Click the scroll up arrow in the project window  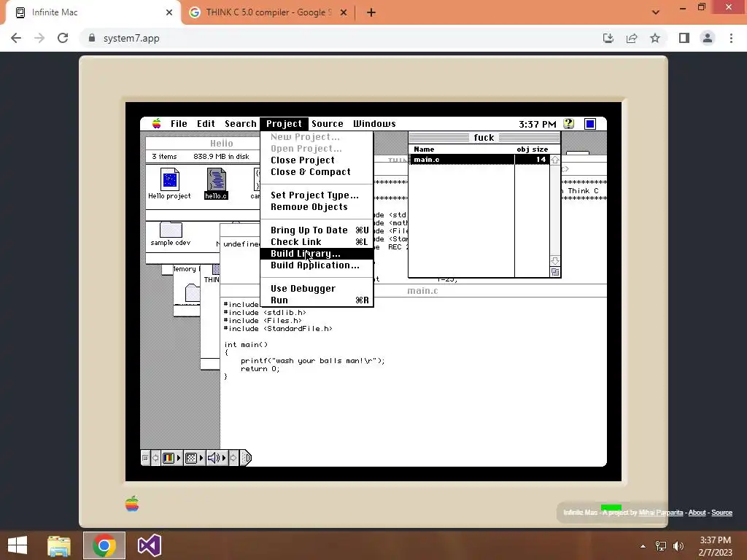pos(555,160)
